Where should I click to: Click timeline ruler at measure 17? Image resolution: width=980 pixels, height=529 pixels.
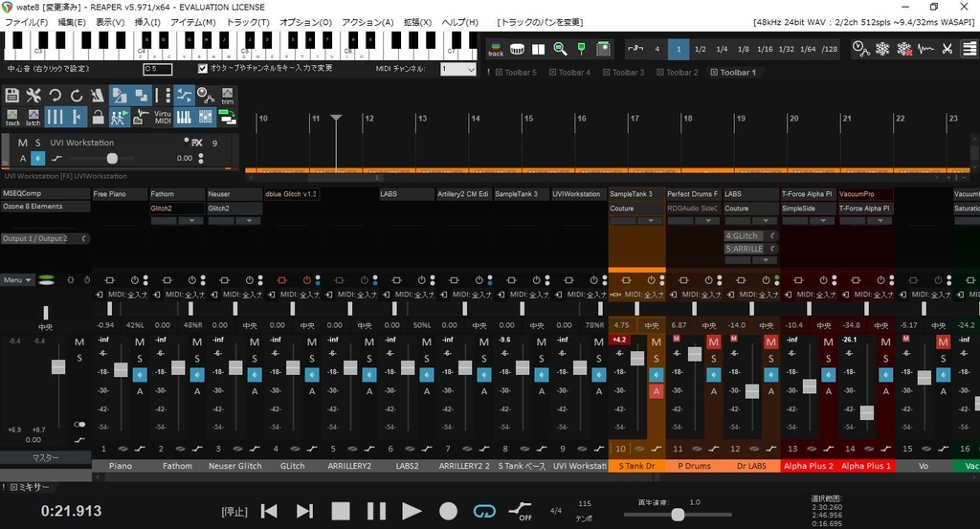pyautogui.click(x=635, y=119)
